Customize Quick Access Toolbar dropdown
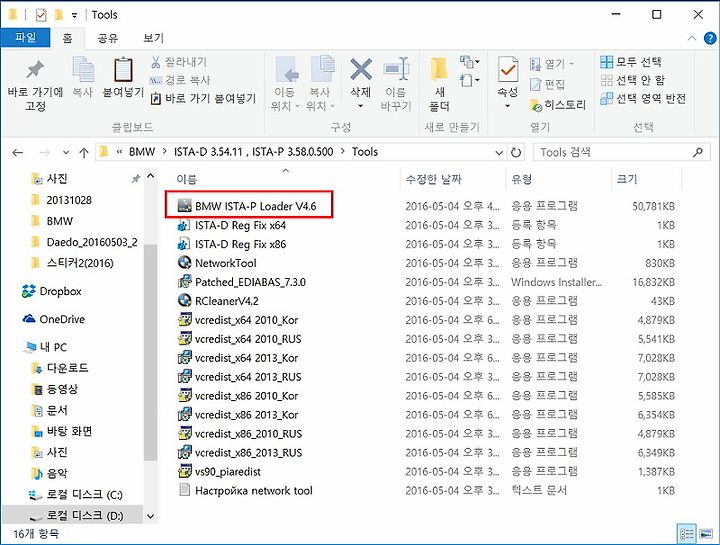The width and height of the screenshot is (720, 545). [74, 16]
